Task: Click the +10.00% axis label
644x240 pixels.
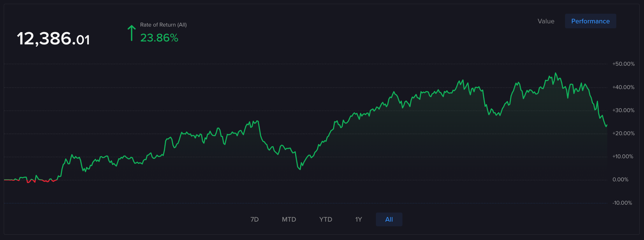Action: tap(623, 156)
